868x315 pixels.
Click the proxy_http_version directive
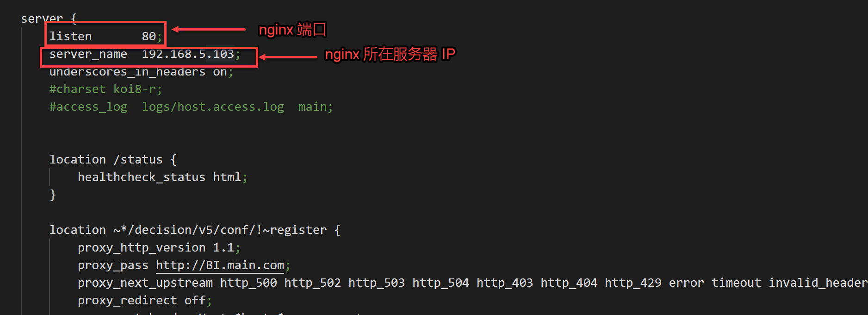tap(141, 248)
